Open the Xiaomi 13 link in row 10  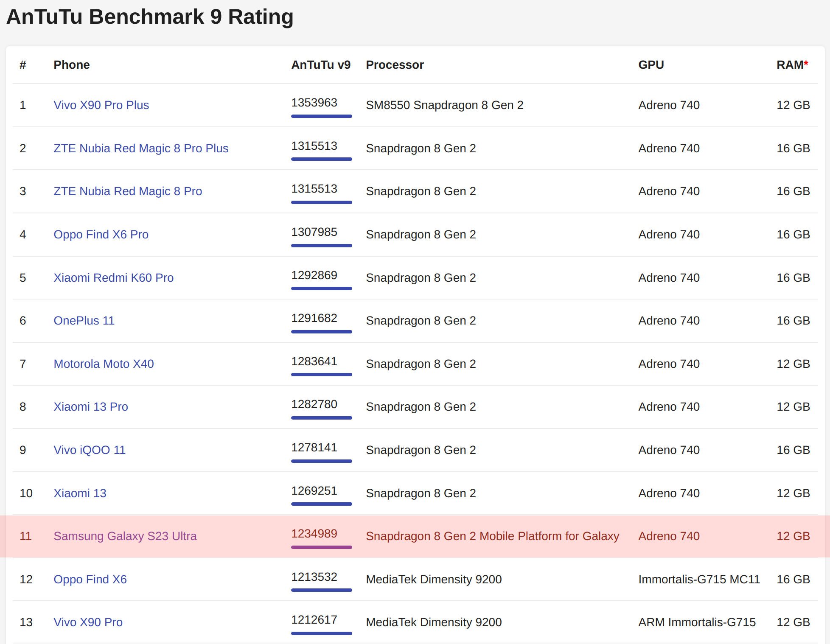[80, 493]
